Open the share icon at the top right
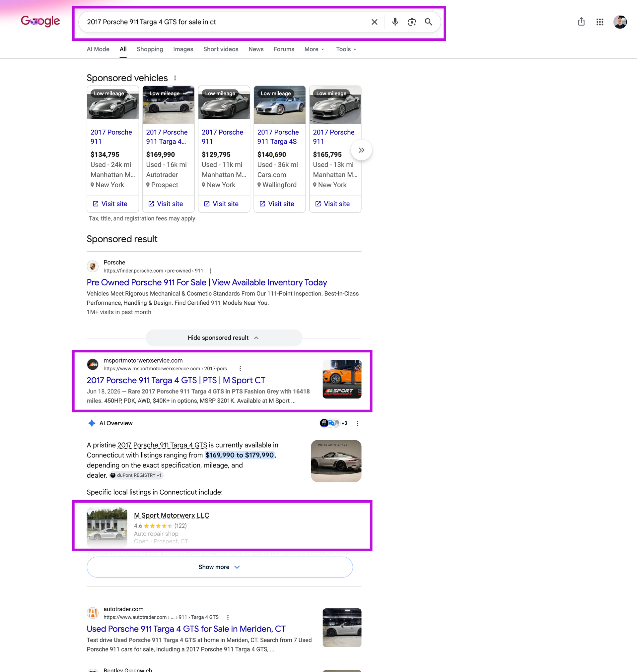 [581, 22]
